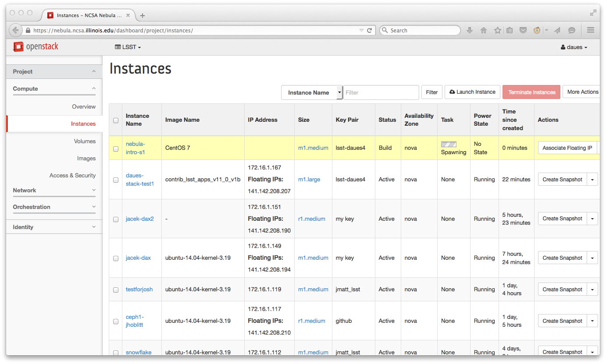Viewport: 606px width, 364px height.
Task: Open More Actions button
Action: pos(582,92)
